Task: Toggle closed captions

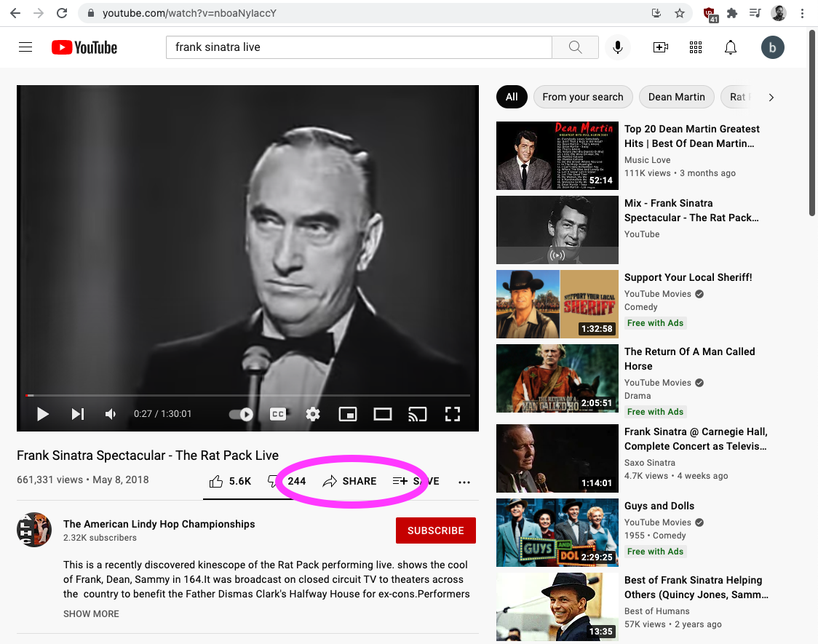Action: (278, 414)
